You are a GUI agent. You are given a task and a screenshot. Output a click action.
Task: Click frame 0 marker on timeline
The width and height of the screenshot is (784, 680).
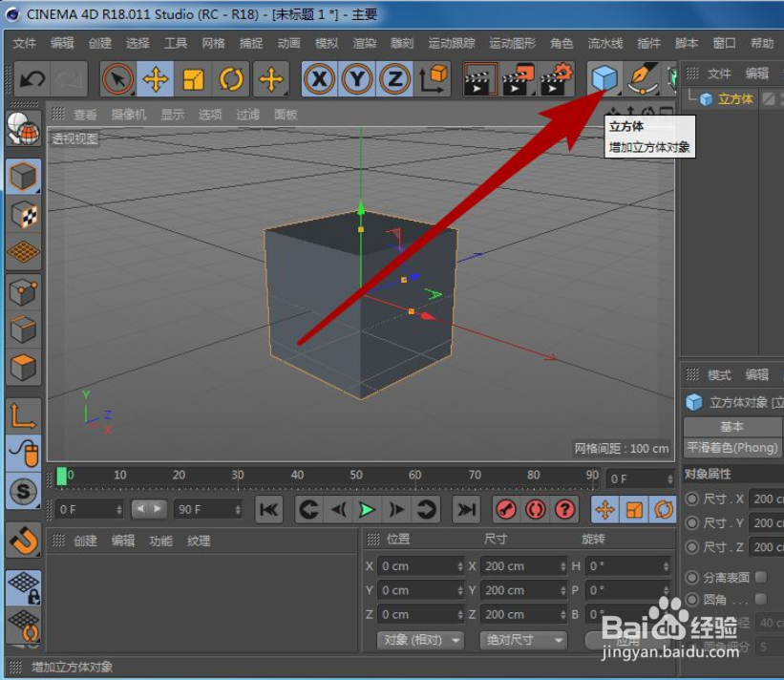coord(62,476)
